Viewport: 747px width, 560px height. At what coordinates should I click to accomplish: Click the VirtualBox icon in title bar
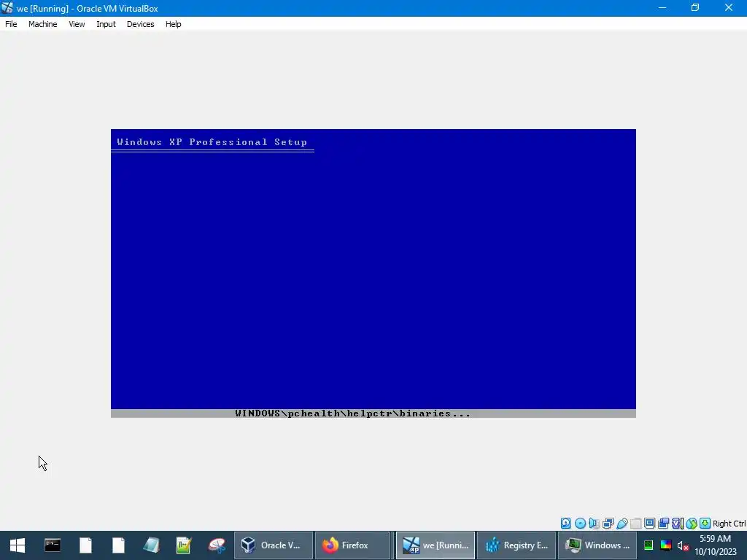pyautogui.click(x=7, y=8)
